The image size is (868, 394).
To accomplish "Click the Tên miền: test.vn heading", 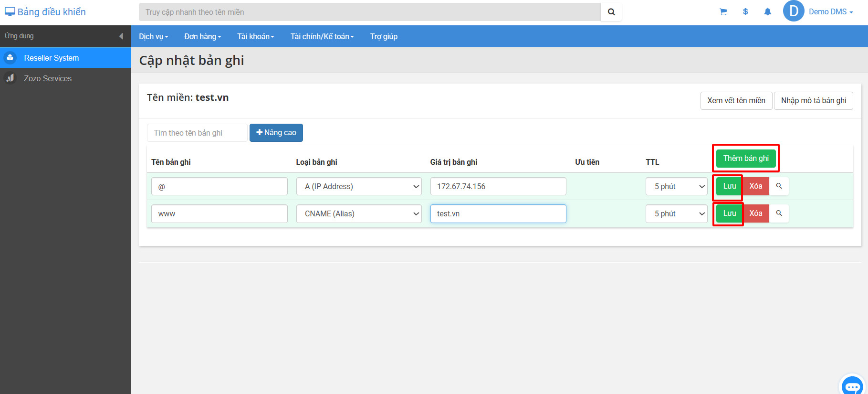I will [188, 97].
